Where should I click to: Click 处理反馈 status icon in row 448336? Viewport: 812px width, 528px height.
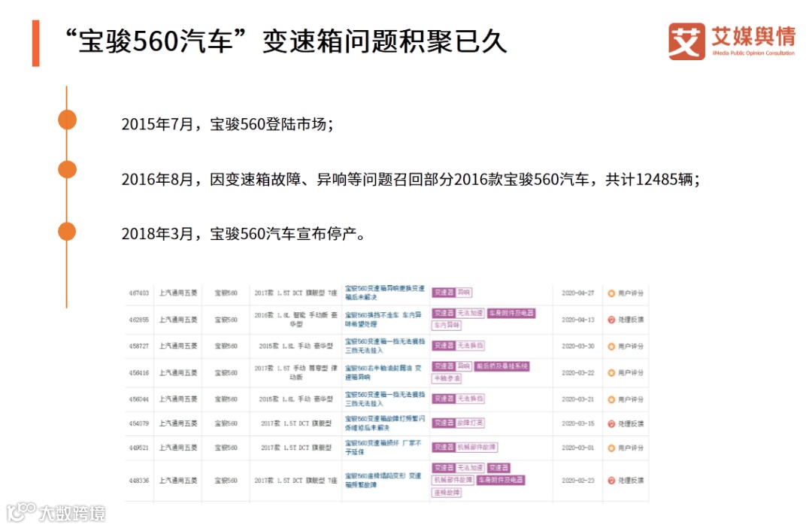coord(611,481)
